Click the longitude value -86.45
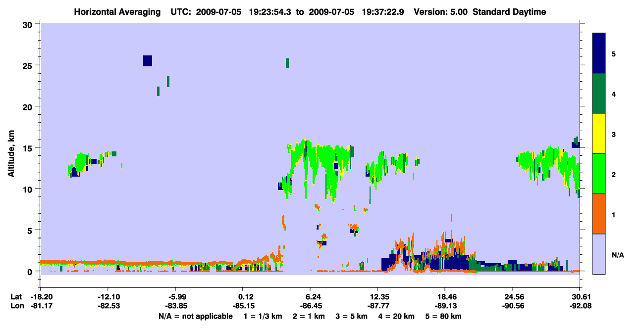The width and height of the screenshot is (644, 330). (310, 306)
